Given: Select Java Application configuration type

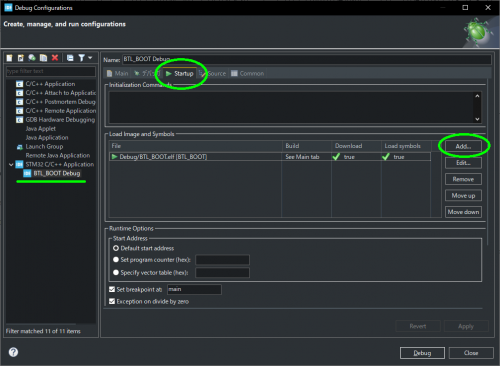Looking at the screenshot, I should (x=47, y=138).
